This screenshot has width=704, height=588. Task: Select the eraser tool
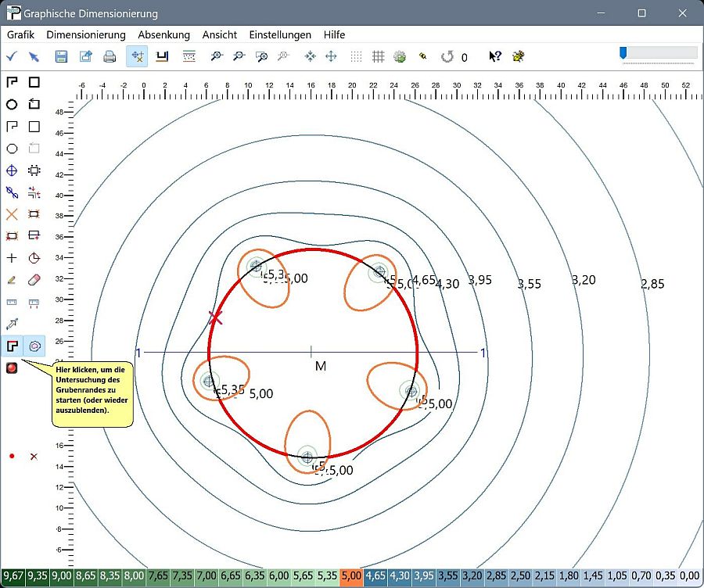point(34,279)
